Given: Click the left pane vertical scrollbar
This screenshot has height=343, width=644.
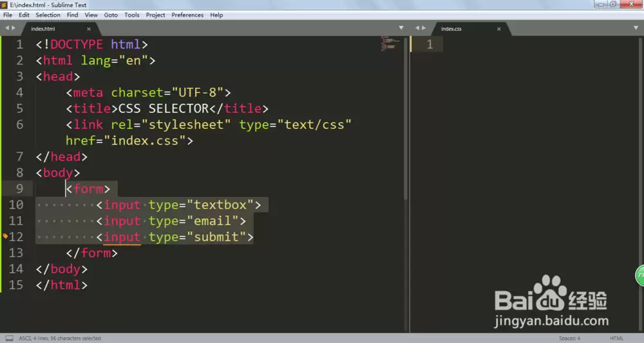Looking at the screenshot, I should (405, 119).
